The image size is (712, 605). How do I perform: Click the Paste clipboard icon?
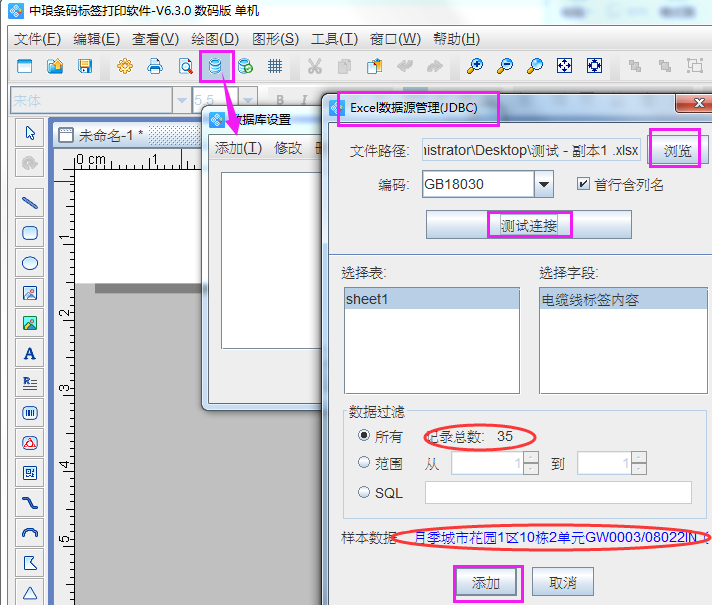pyautogui.click(x=375, y=66)
